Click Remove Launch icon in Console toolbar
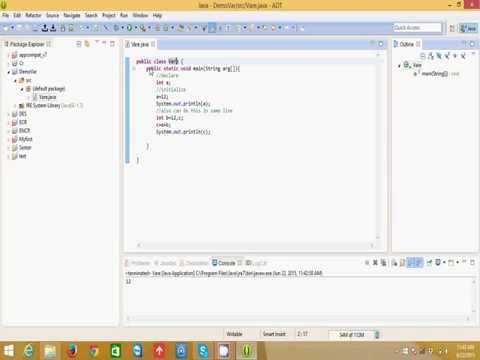This screenshot has width=480, height=360. [375, 263]
